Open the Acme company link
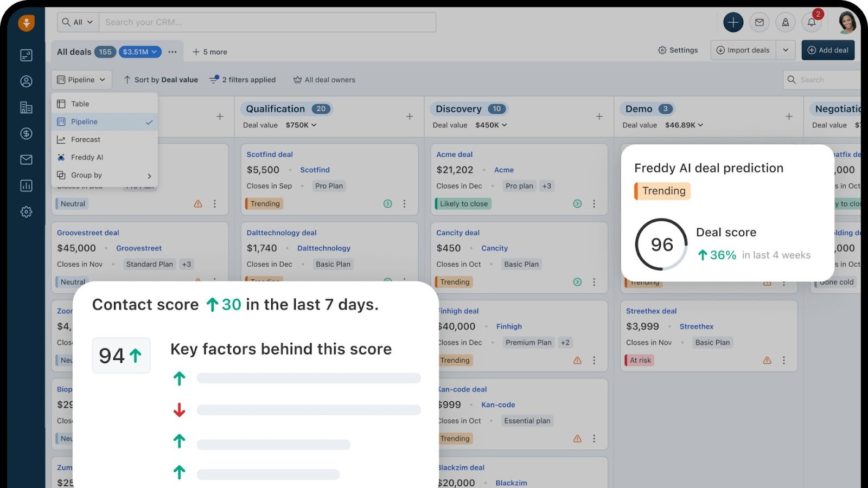868x488 pixels. [x=504, y=170]
